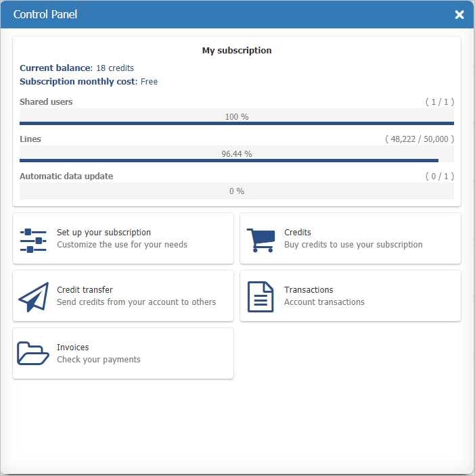This screenshot has height=476, width=475.
Task: Click the shopping cart Credits icon
Action: pyautogui.click(x=261, y=239)
